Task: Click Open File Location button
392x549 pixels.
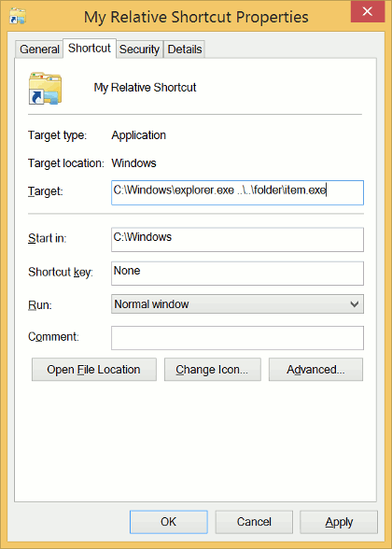Action: [x=93, y=370]
